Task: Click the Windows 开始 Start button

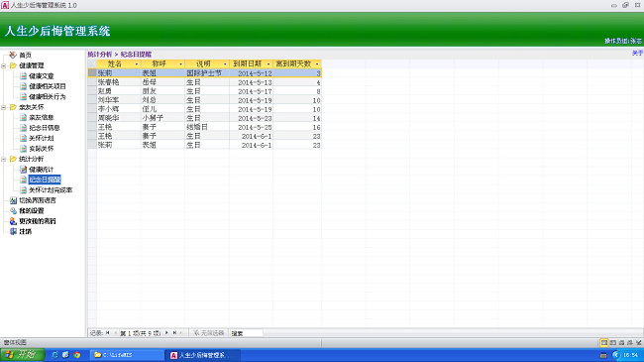Action: click(x=24, y=355)
